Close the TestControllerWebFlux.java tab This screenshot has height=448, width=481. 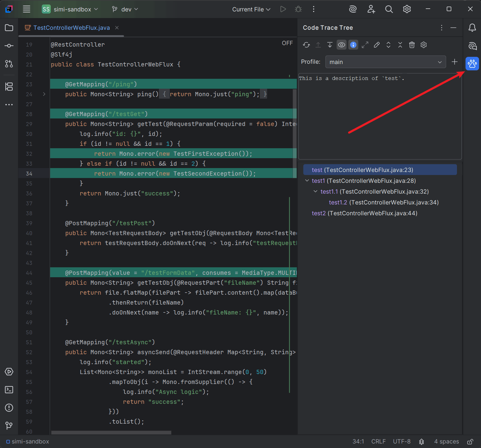coord(117,28)
